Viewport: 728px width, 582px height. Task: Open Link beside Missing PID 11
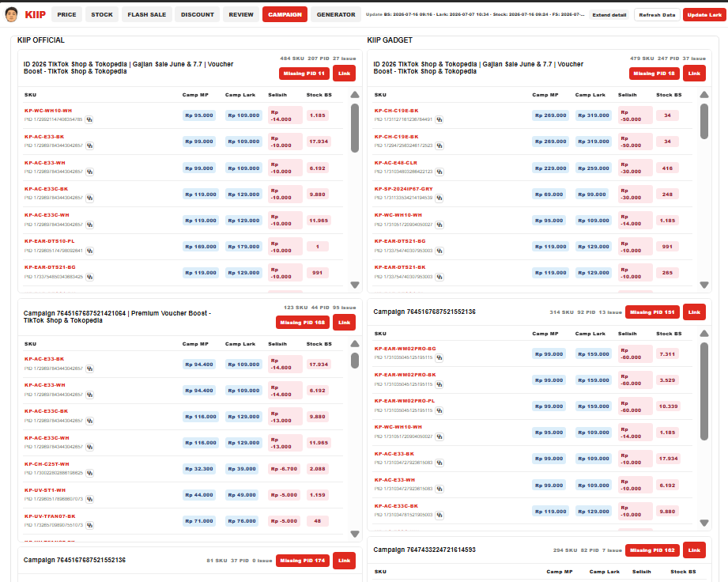tap(344, 74)
